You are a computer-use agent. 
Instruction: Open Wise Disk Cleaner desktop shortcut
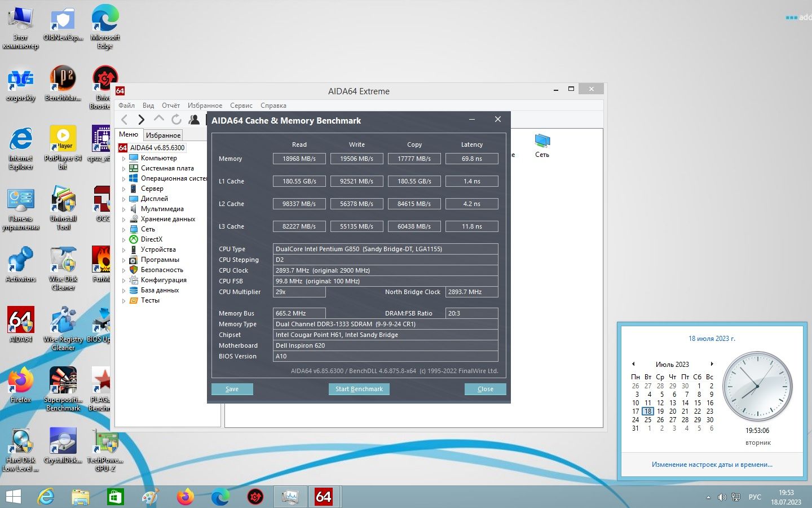[63, 268]
